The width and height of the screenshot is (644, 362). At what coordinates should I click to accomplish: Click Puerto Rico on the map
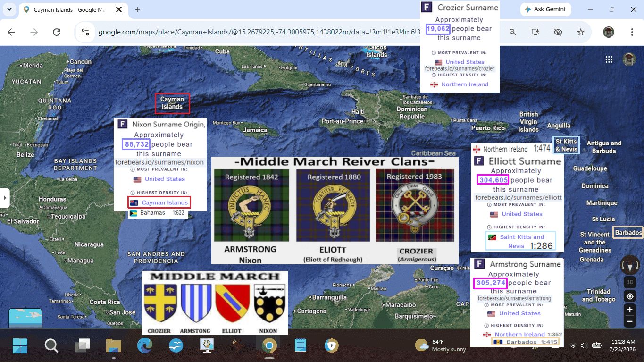488,128
